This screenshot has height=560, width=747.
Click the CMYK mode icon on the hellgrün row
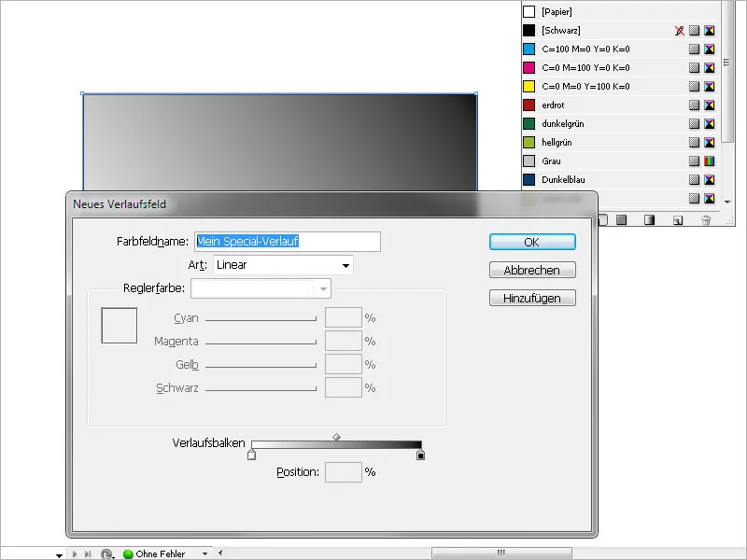[x=710, y=143]
